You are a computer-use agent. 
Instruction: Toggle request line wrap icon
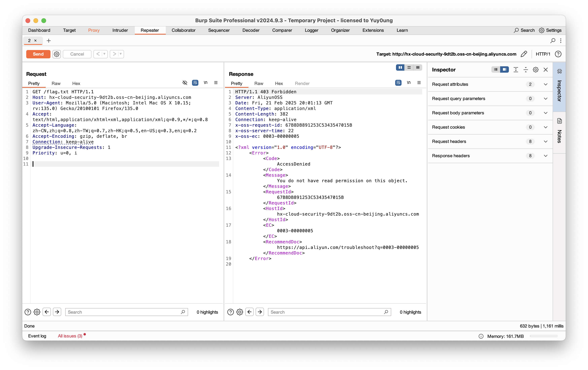point(195,83)
